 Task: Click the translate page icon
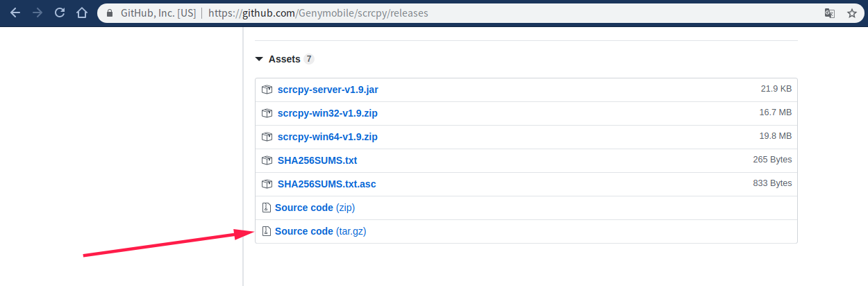pos(829,13)
